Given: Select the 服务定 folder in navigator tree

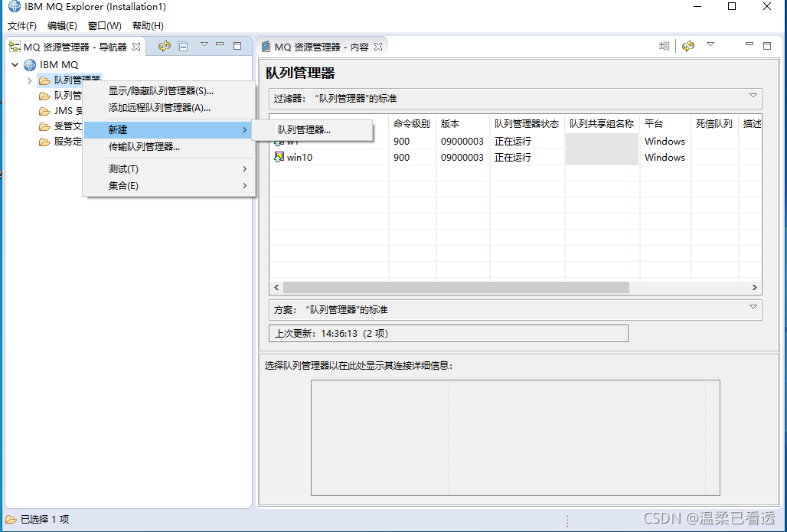Looking at the screenshot, I should [x=60, y=142].
